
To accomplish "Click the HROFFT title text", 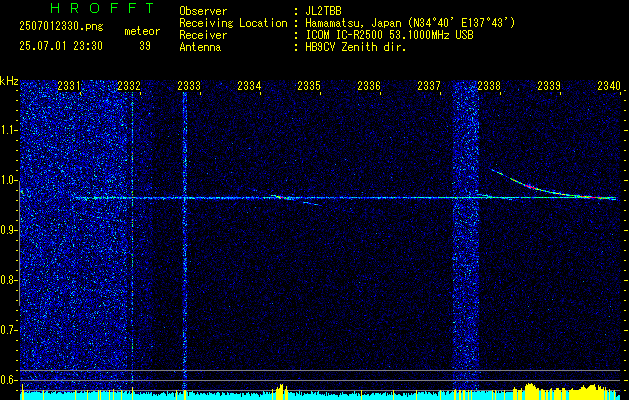I will click(102, 8).
